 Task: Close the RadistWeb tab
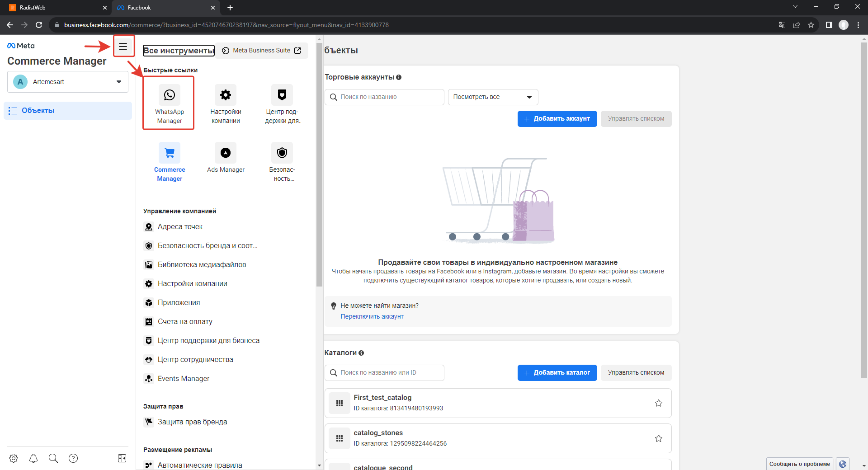click(105, 8)
